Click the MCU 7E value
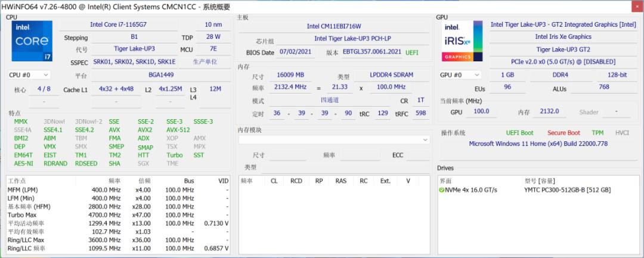This screenshot has height=258, width=644. (x=213, y=48)
